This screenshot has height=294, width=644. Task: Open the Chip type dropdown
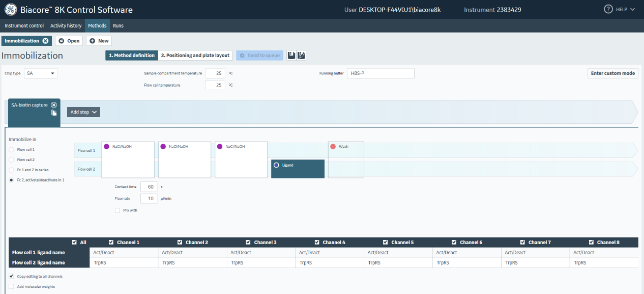coord(41,73)
